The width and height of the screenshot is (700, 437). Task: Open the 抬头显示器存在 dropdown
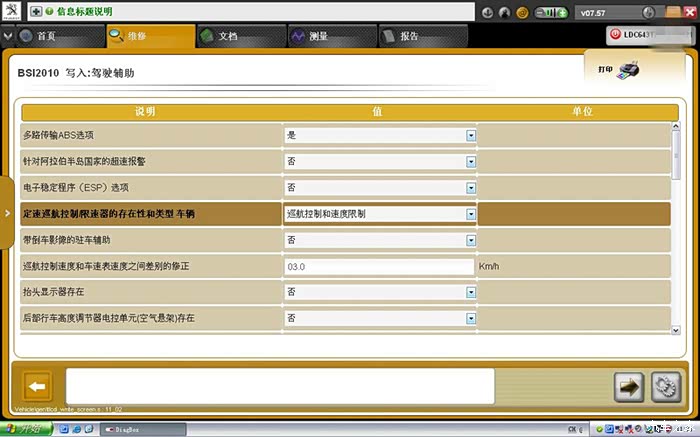[470, 292]
